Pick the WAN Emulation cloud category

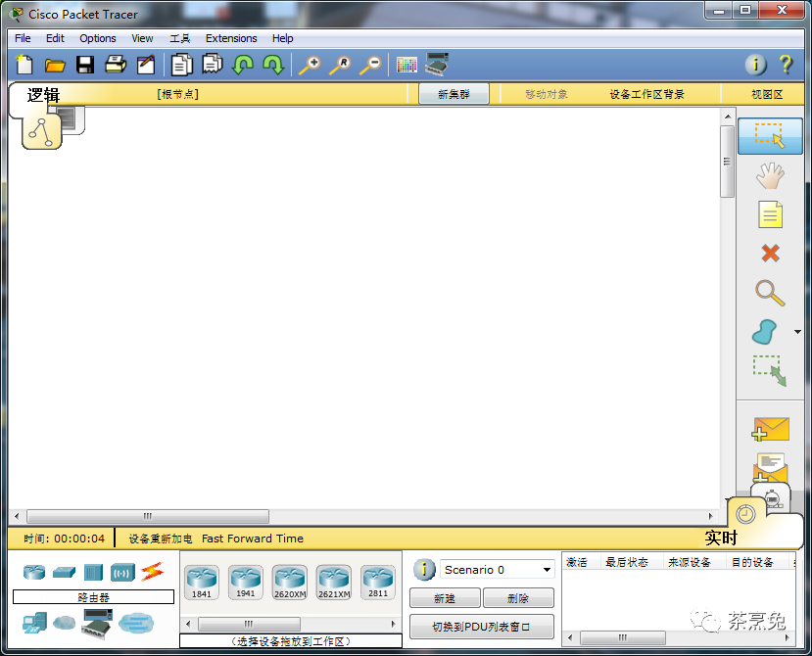click(x=65, y=623)
